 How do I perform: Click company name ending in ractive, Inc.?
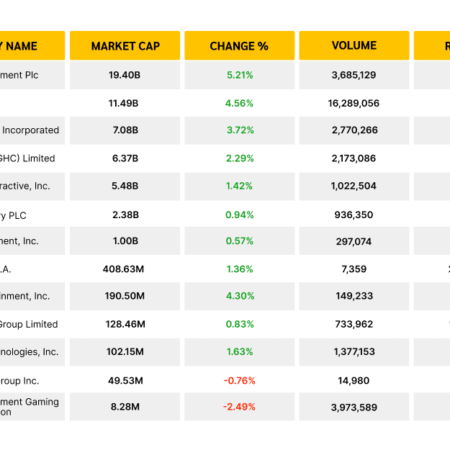pyautogui.click(x=25, y=186)
